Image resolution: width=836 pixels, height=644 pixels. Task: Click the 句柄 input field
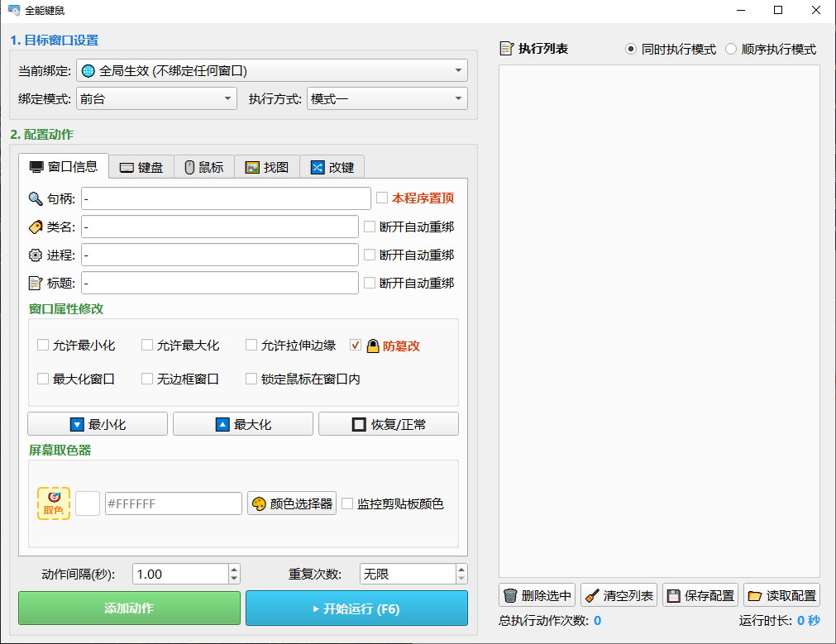pyautogui.click(x=226, y=198)
